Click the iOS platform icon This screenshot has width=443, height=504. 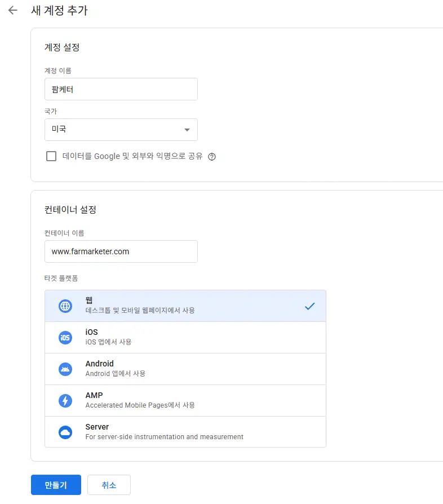point(65,338)
